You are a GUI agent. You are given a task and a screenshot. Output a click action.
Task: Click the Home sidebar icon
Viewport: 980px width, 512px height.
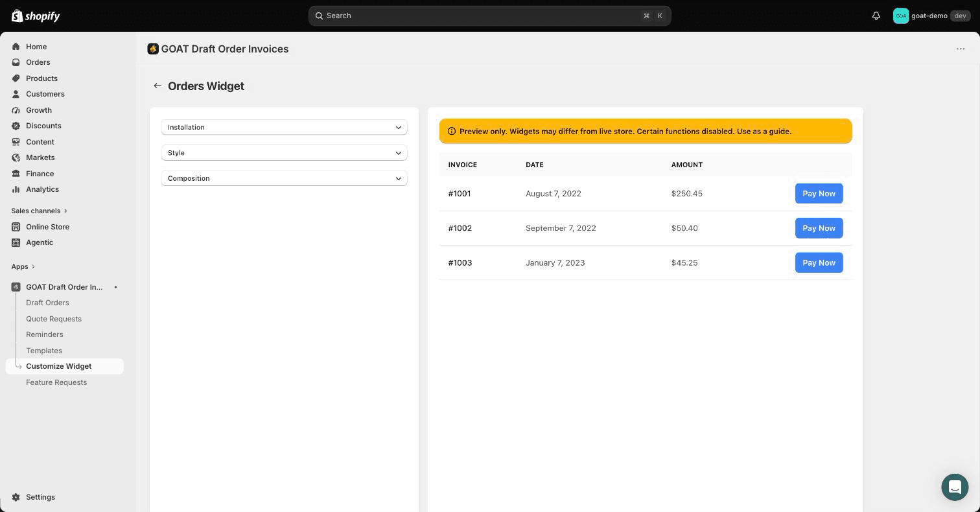pyautogui.click(x=16, y=47)
